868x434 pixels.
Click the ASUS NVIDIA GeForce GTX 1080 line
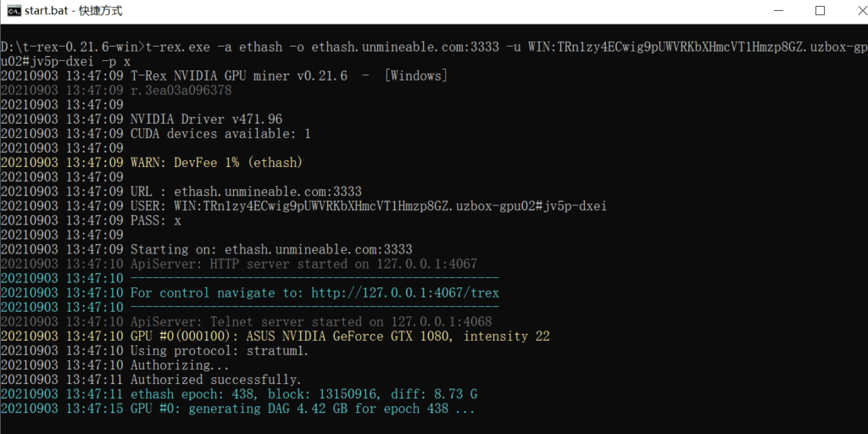pyautogui.click(x=339, y=337)
